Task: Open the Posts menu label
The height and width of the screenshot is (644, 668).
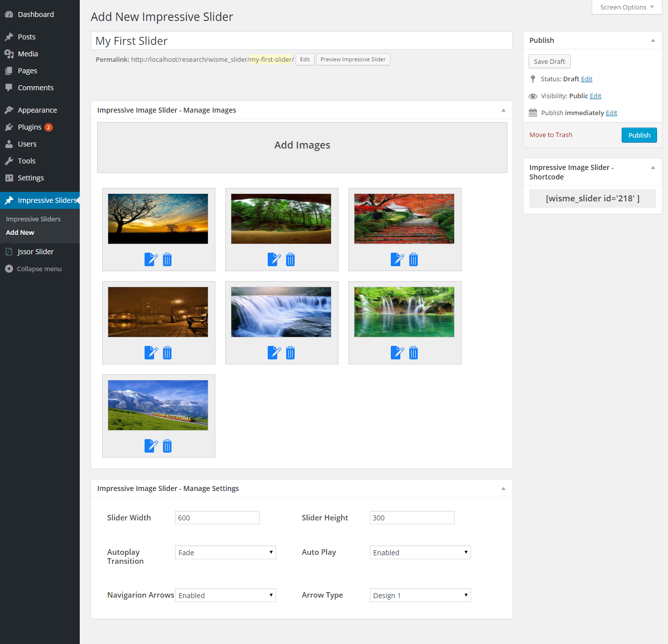Action: pos(26,37)
